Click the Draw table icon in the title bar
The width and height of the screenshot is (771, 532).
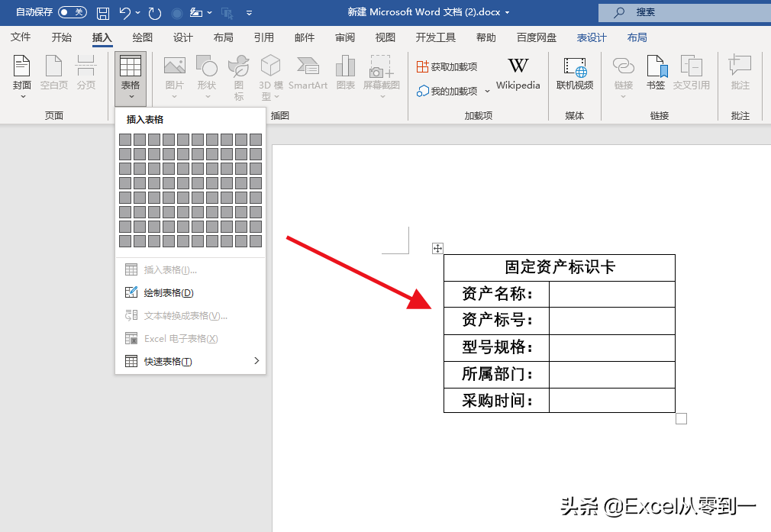tap(196, 13)
